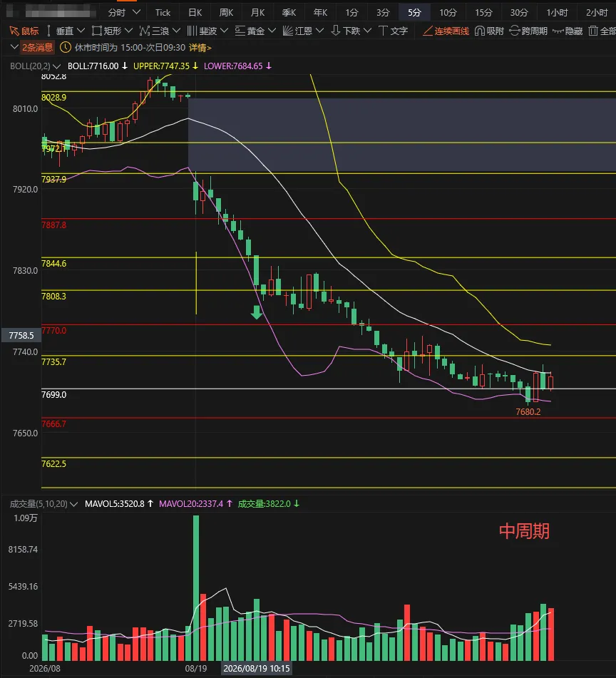
Task: Click the clock icon beside 休市时间
Action: (66, 47)
